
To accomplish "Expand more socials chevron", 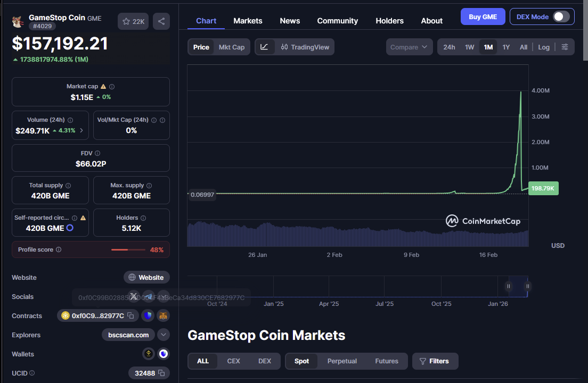I will click(164, 296).
